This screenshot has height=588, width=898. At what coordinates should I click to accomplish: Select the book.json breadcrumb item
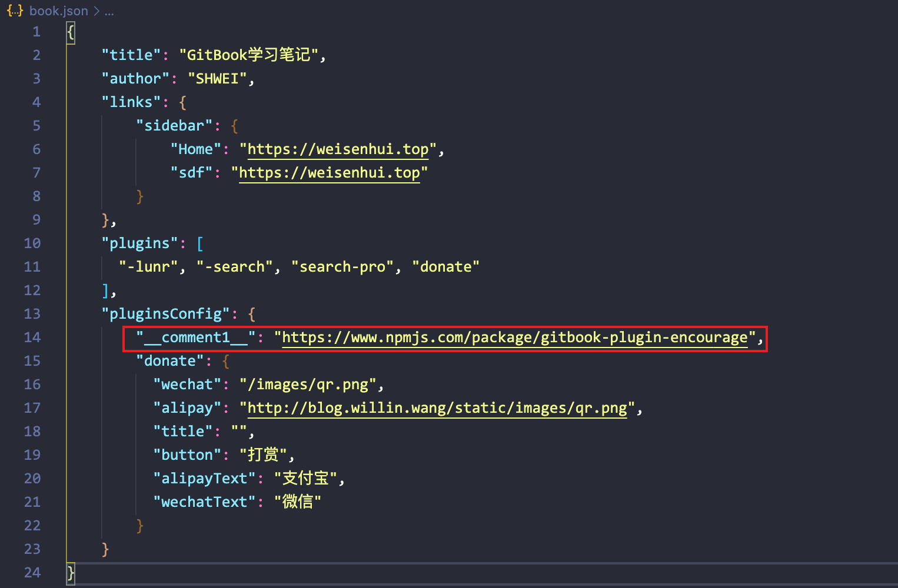point(58,10)
